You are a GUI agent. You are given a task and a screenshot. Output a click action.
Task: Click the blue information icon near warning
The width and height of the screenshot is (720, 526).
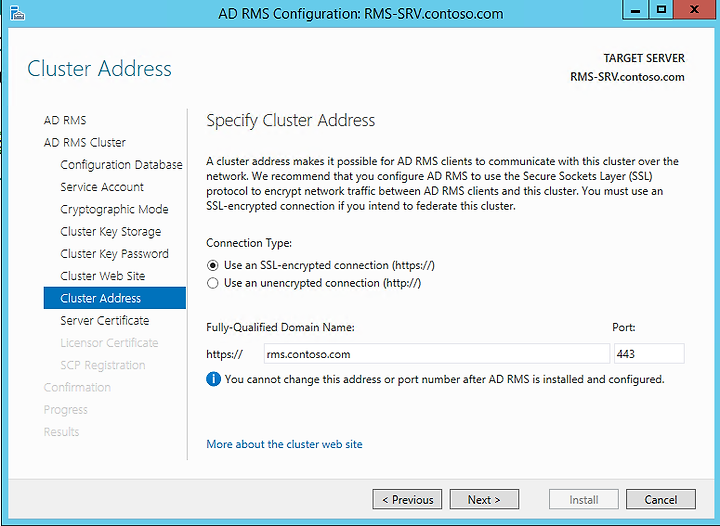click(214, 379)
